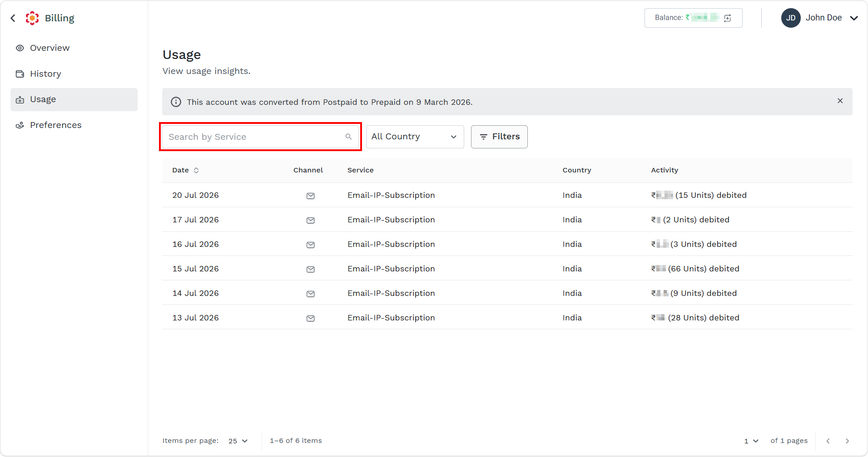This screenshot has width=868, height=457.
Task: Click the email channel icon for 17 Jul 2026
Action: coord(311,220)
